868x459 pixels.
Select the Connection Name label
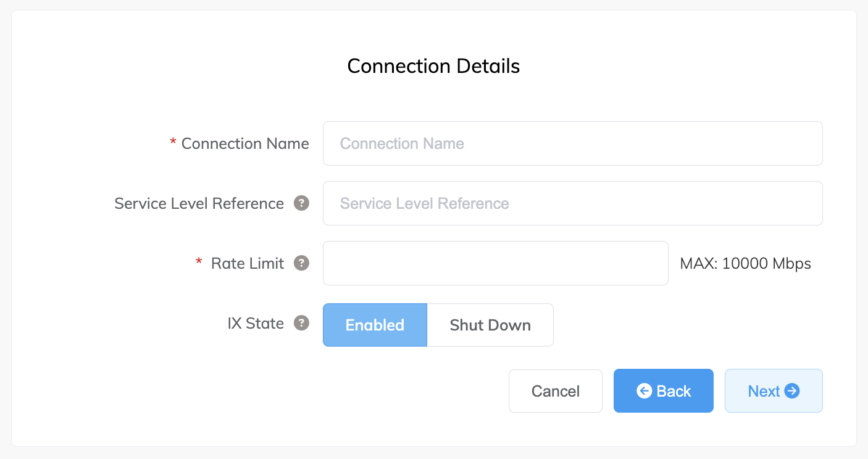[x=245, y=143]
